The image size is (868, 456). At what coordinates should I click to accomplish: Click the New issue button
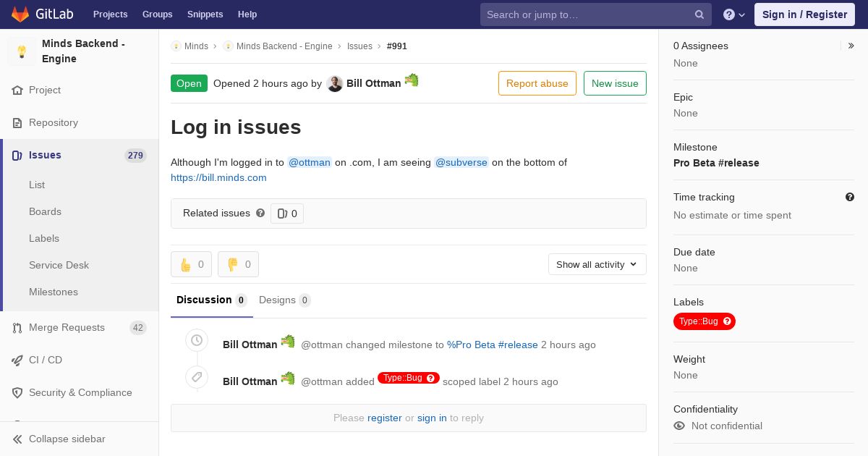point(615,83)
